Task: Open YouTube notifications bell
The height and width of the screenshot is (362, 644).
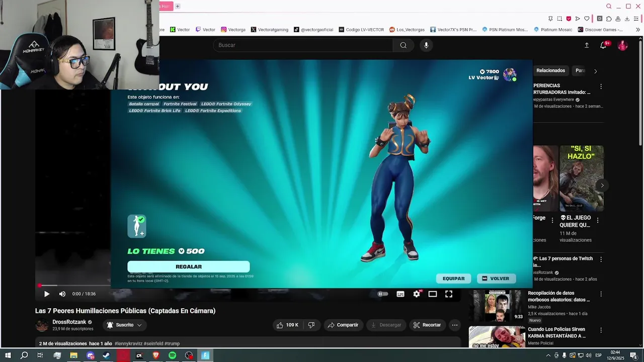Action: point(603,45)
